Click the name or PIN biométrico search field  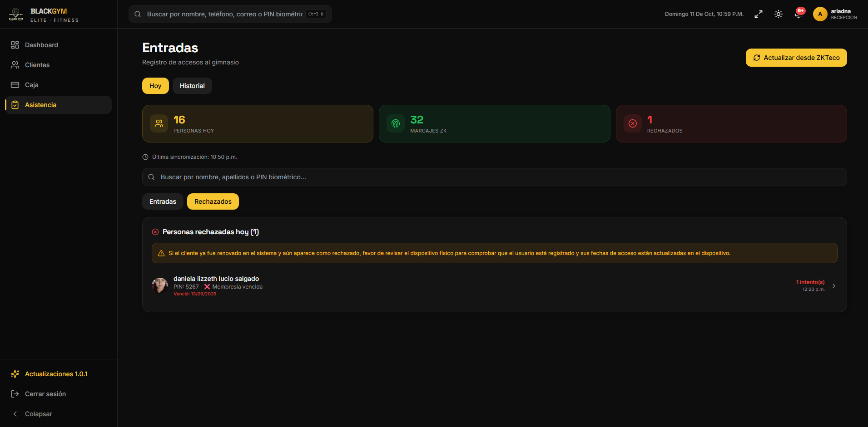click(494, 177)
